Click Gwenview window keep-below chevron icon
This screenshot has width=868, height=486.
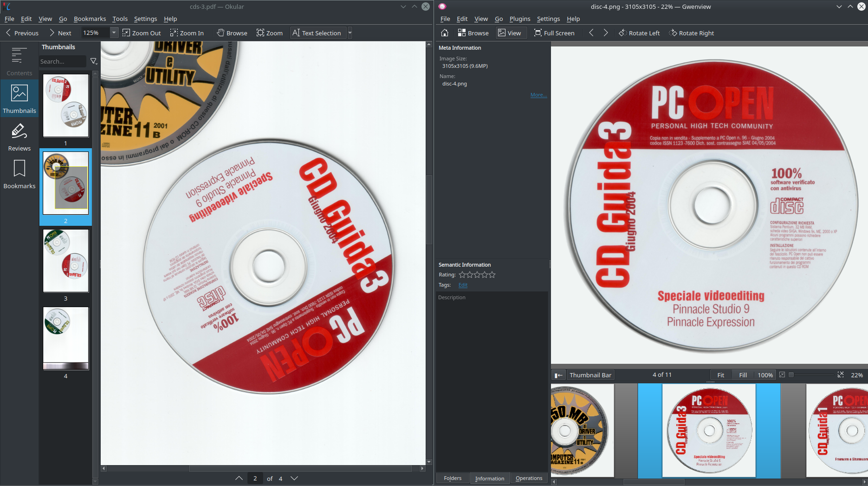point(839,7)
